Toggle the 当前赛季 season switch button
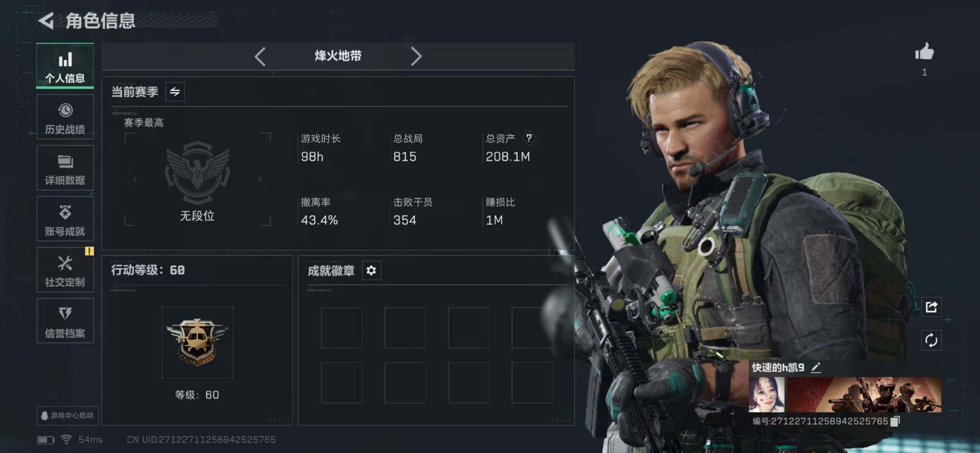This screenshot has width=980, height=453. (175, 92)
